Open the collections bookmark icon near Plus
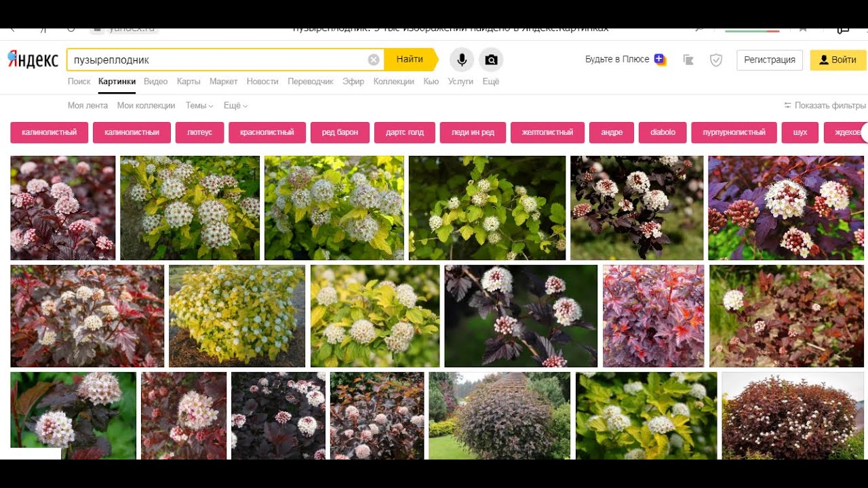Screen dimensions: 868x488 pyautogui.click(x=688, y=60)
